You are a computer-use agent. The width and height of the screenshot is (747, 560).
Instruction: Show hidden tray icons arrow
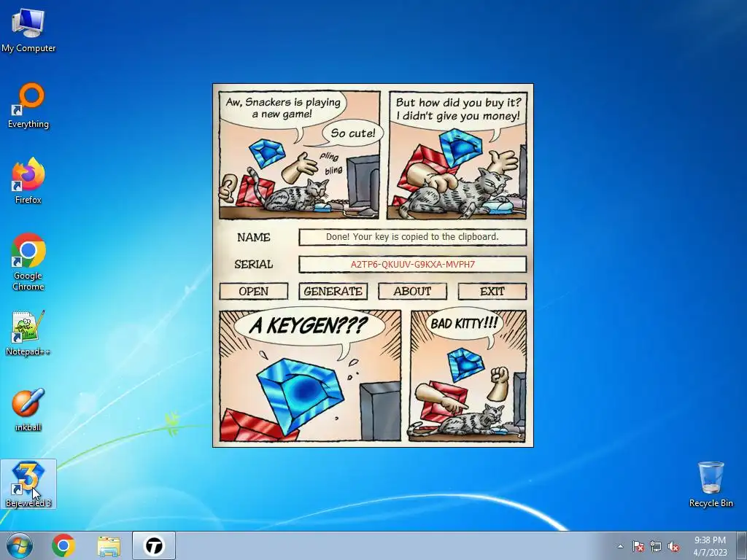620,546
